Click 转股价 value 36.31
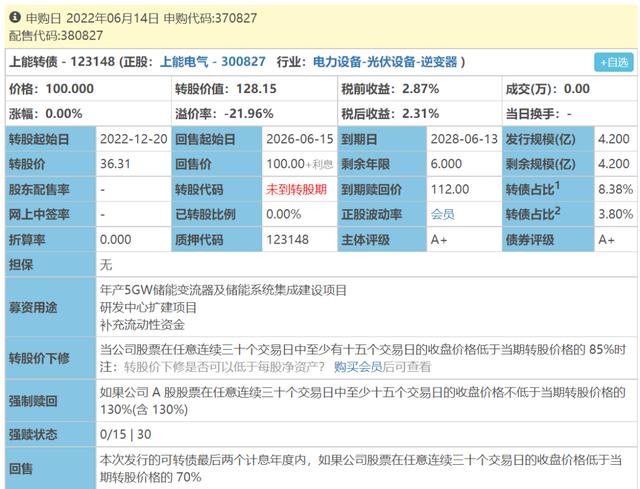This screenshot has height=489, width=640. click(x=115, y=164)
